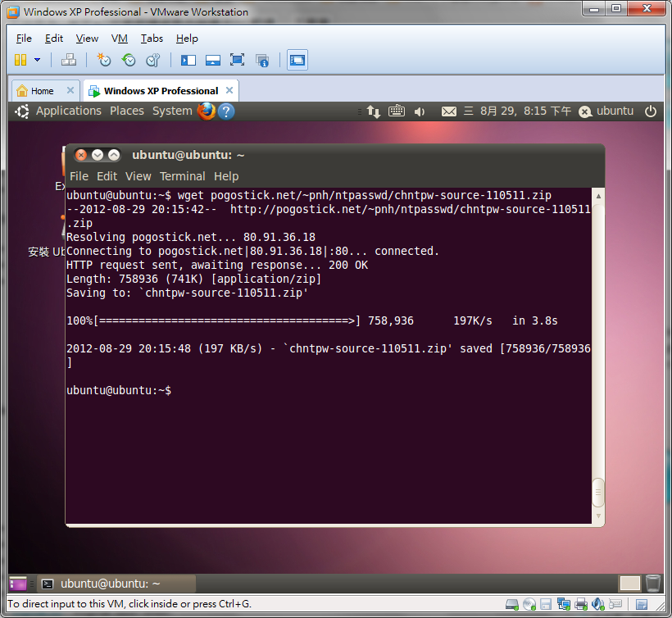Viewport: 672px width, 618px height.
Task: Select the ubuntu@ubuntu taskbar window button
Action: click(x=118, y=584)
